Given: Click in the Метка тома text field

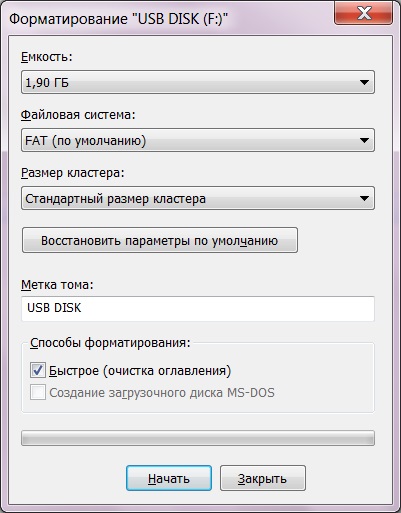Looking at the screenshot, I should 198,308.
